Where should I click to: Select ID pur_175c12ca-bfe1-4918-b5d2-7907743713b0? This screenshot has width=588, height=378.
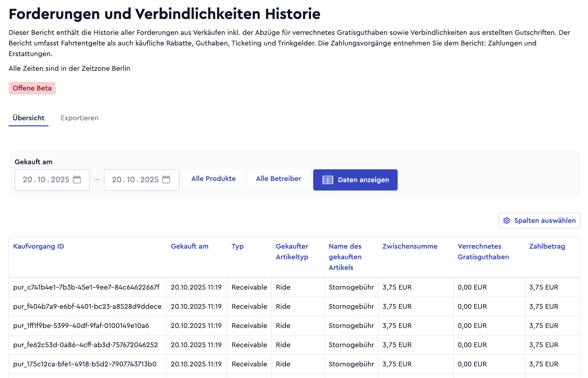[x=85, y=364]
